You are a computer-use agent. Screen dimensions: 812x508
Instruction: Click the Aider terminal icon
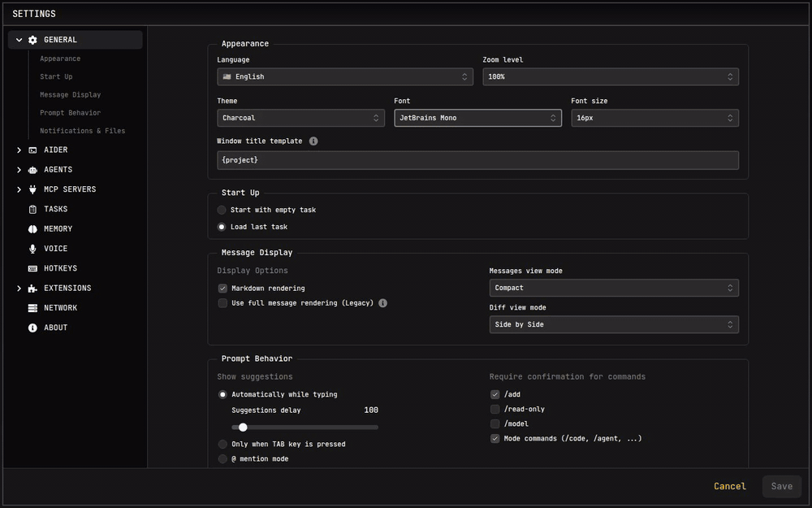32,150
